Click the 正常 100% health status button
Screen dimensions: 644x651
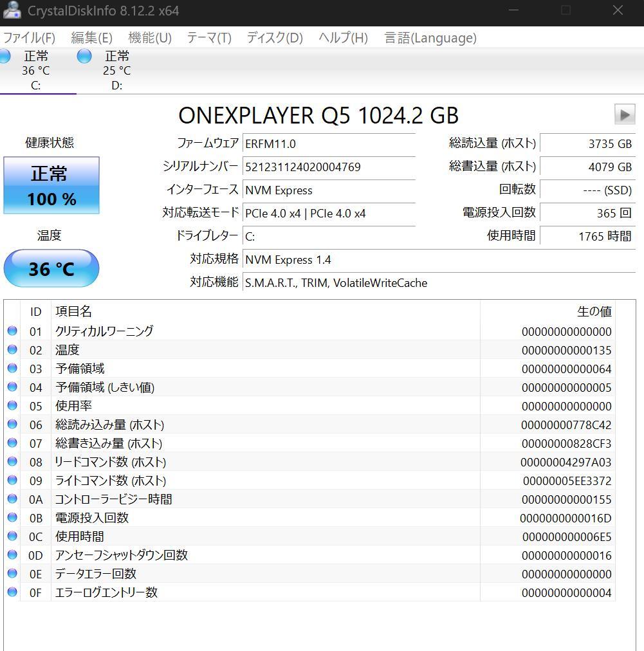(x=51, y=185)
